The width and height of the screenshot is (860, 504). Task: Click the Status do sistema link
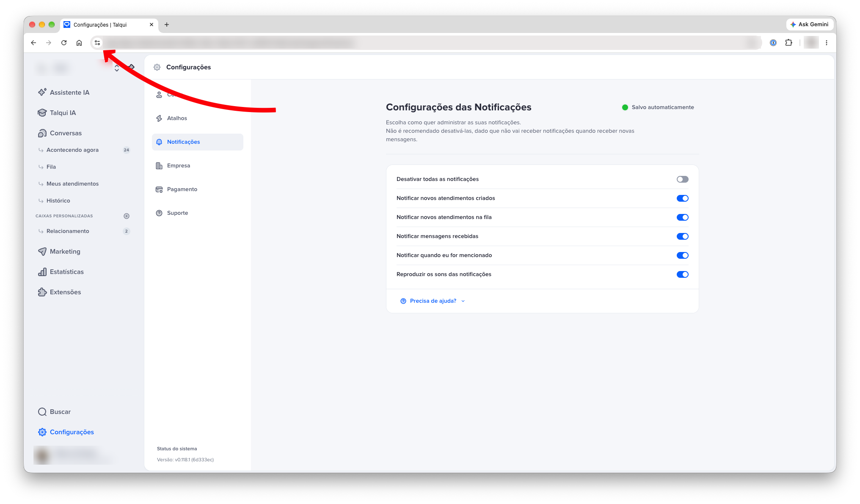click(x=177, y=449)
